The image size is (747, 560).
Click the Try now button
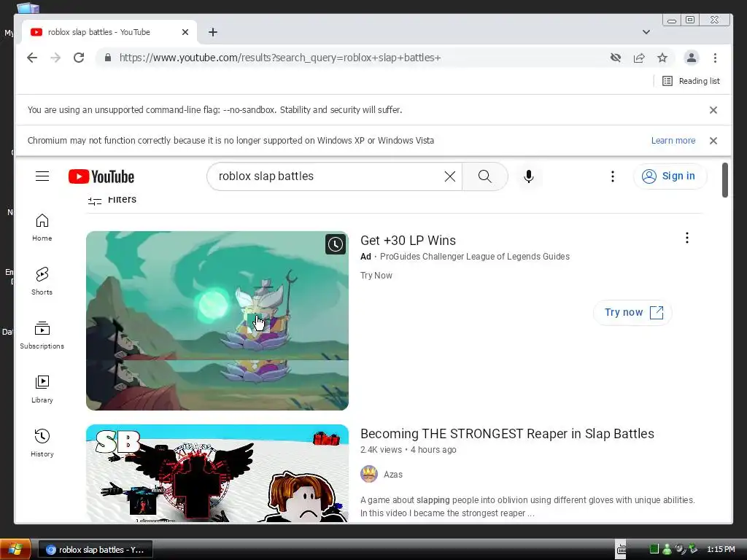[633, 312]
